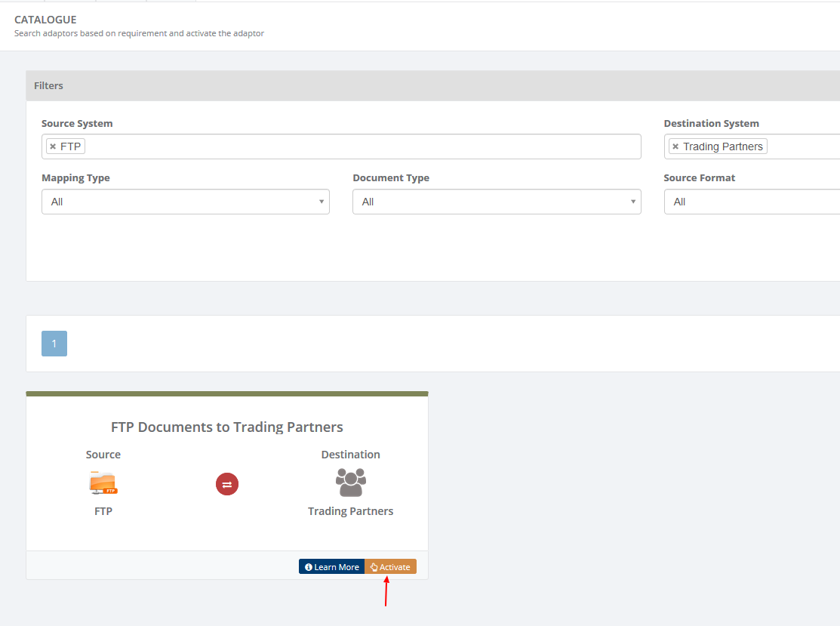Image resolution: width=840 pixels, height=626 pixels.
Task: Click Trading Partners caption under destination icon
Action: pos(351,511)
